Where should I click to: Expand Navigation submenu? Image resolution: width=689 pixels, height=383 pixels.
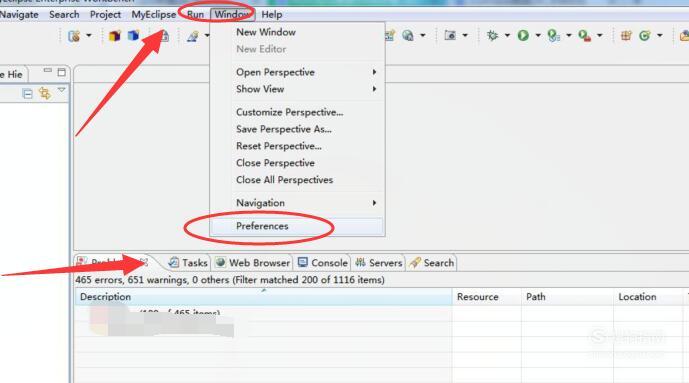(297, 203)
